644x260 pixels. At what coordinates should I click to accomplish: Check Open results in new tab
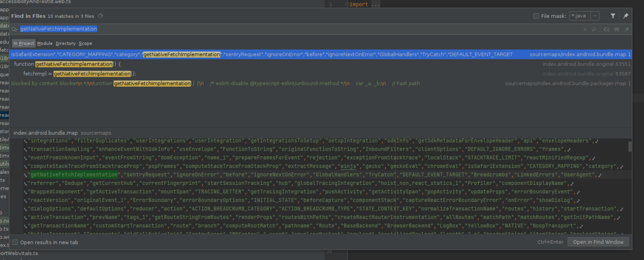(x=15, y=242)
